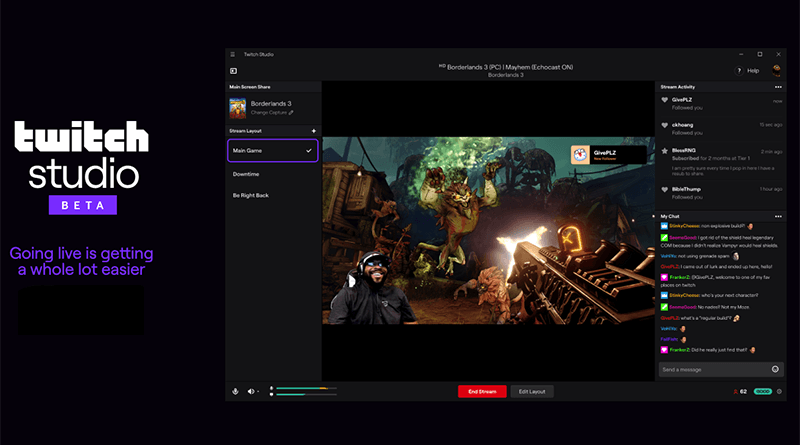This screenshot has height=445, width=800.
Task: Mute the microphone icon
Action: click(235, 391)
